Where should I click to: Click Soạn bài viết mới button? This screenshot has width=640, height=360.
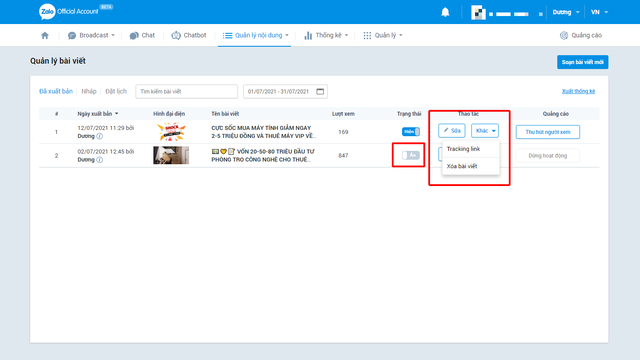pos(582,62)
